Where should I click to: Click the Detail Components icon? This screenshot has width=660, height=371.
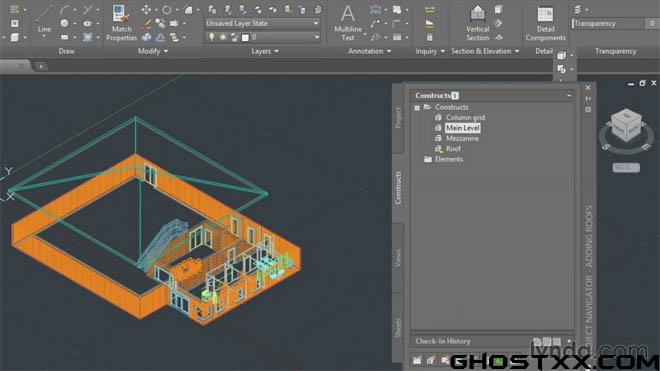pyautogui.click(x=545, y=23)
